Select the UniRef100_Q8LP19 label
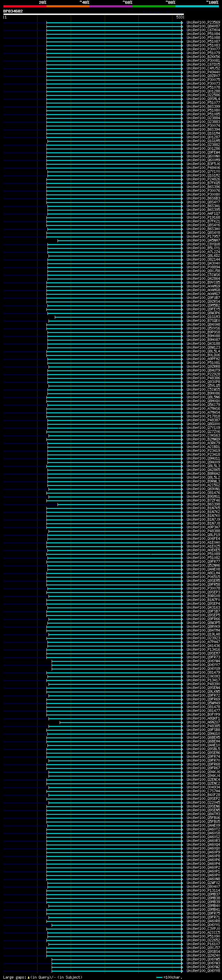Image resolution: width=222 pixels, height=980 pixels. tap(203, 535)
